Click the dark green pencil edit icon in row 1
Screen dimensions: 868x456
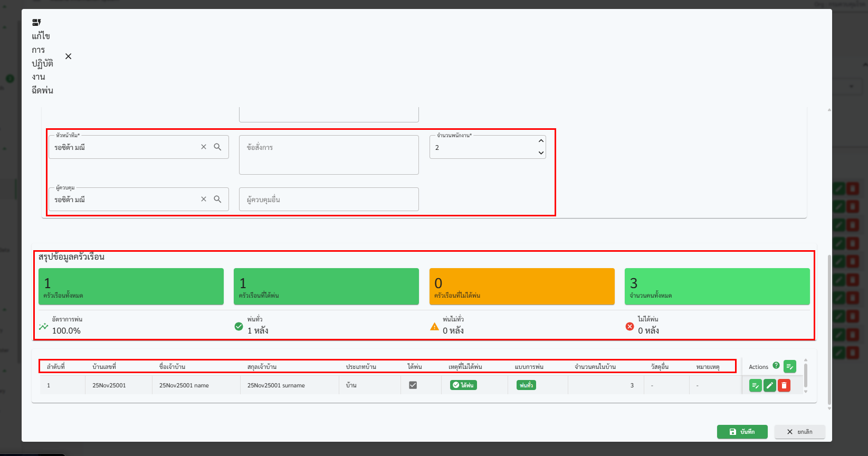(770, 386)
